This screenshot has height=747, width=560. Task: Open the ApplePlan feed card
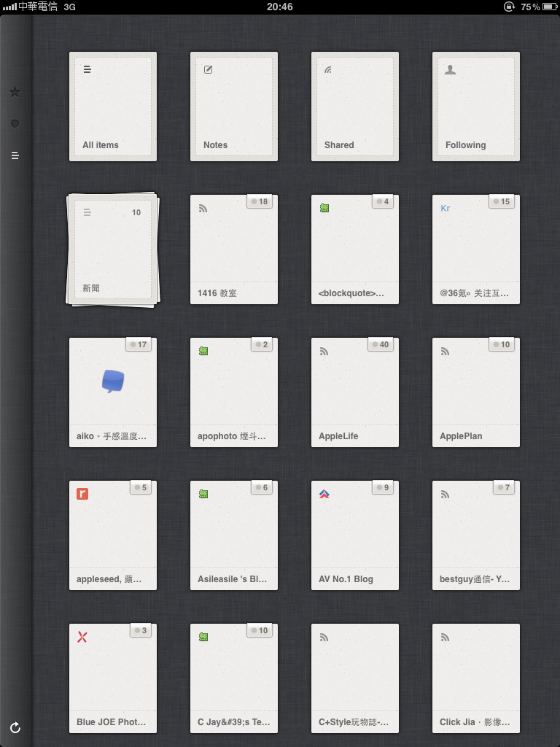pos(476,392)
